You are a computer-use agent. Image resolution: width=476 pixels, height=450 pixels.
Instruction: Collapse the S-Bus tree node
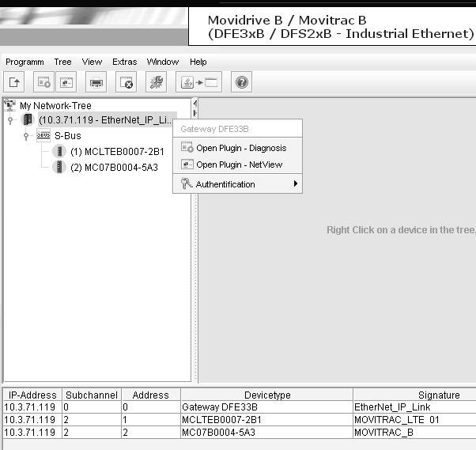26,136
